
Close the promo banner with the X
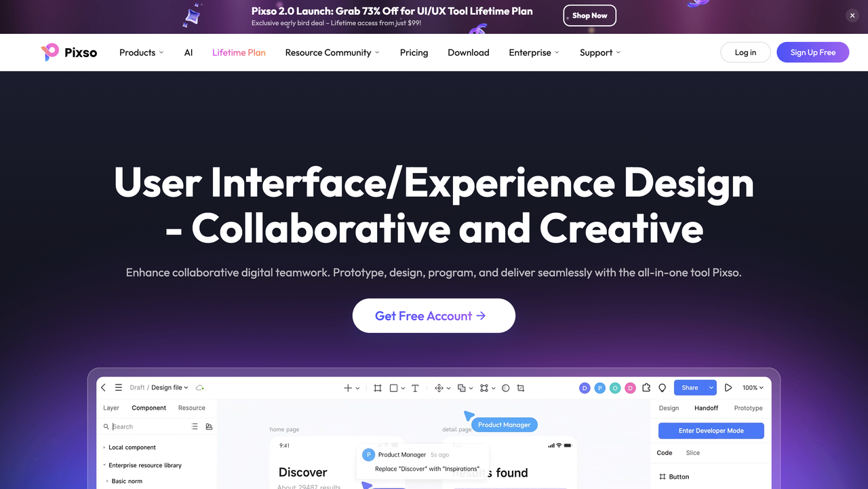click(852, 16)
